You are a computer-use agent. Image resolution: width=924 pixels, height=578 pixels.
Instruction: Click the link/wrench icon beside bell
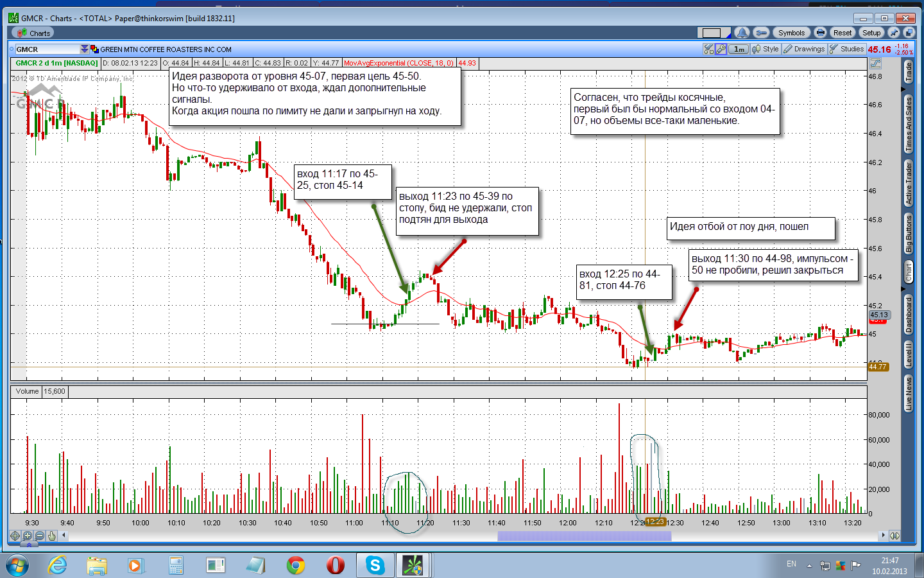click(x=761, y=33)
